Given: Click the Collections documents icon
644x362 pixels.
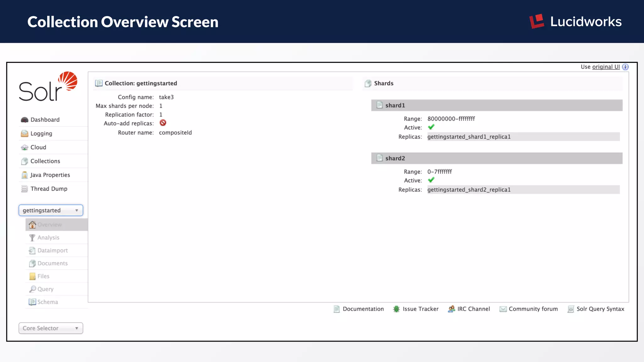Looking at the screenshot, I should point(25,161).
